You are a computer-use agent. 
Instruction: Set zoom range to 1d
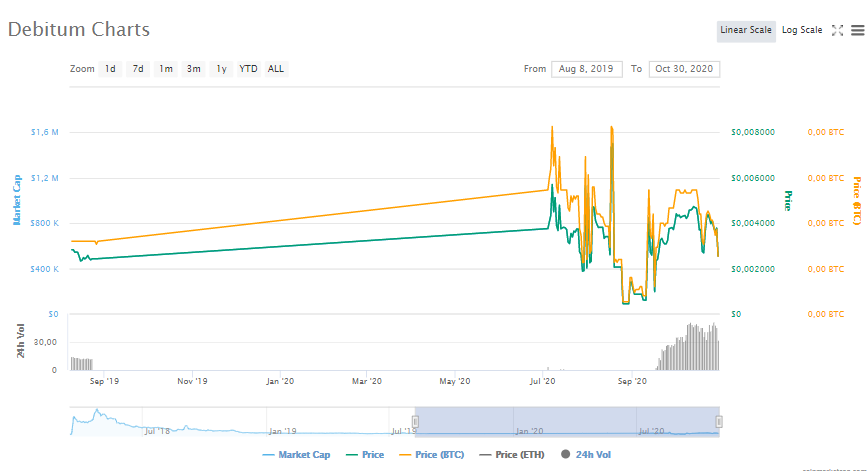tap(110, 69)
